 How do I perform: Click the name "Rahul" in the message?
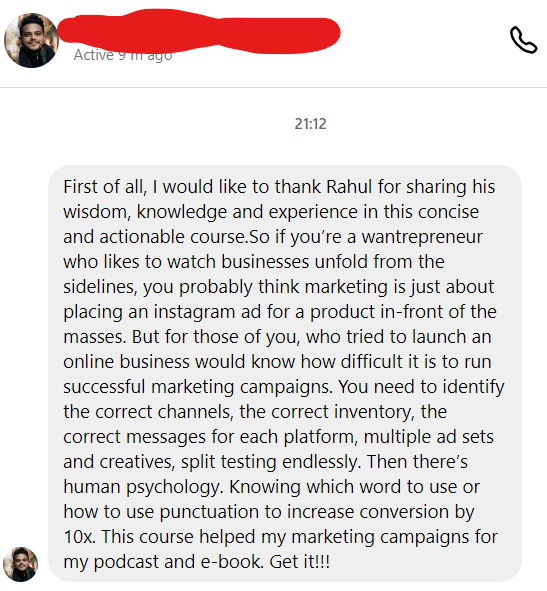point(349,187)
